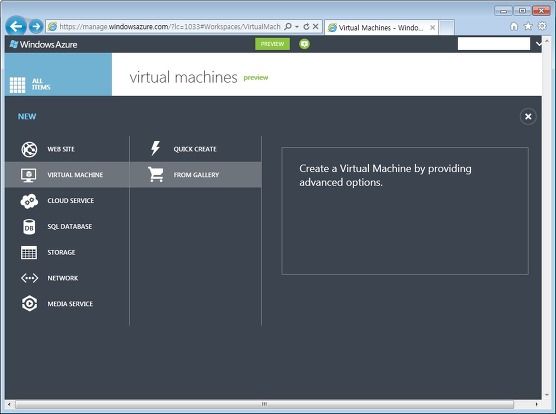Go back with the browser back arrow
The width and height of the screenshot is (556, 414).
(x=16, y=26)
